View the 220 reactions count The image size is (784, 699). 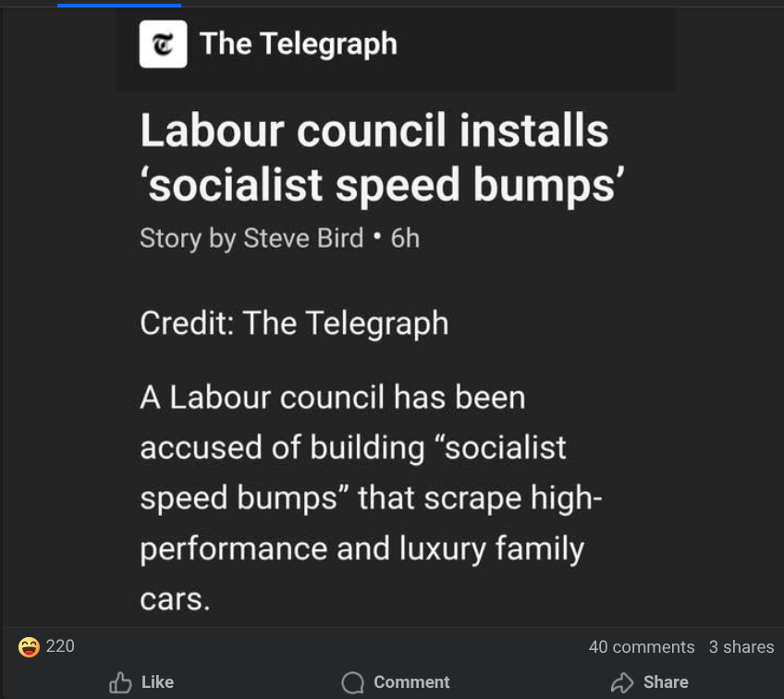pos(60,646)
